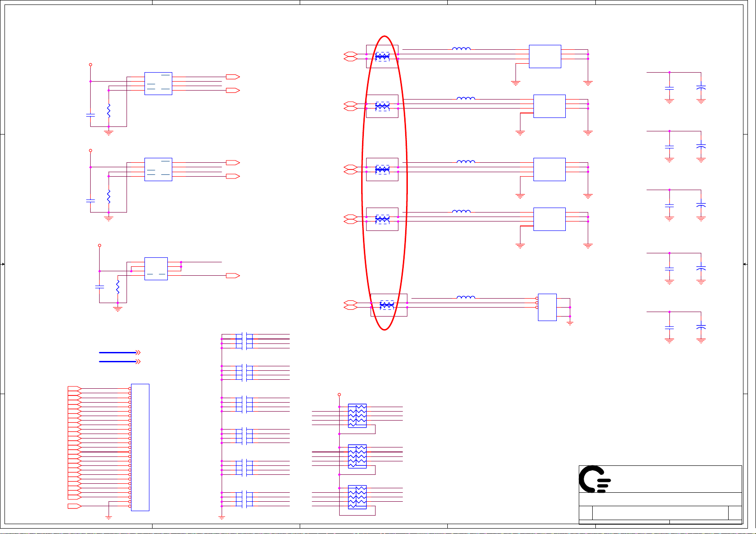The width and height of the screenshot is (756, 534).
Task: Select the topmost IC box on the left side
Action: 158,83
